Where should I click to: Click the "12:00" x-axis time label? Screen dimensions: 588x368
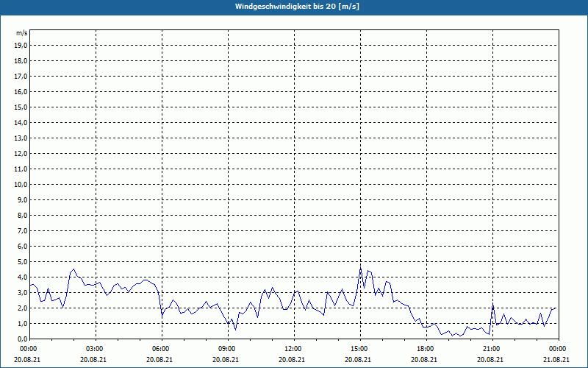pos(293,349)
